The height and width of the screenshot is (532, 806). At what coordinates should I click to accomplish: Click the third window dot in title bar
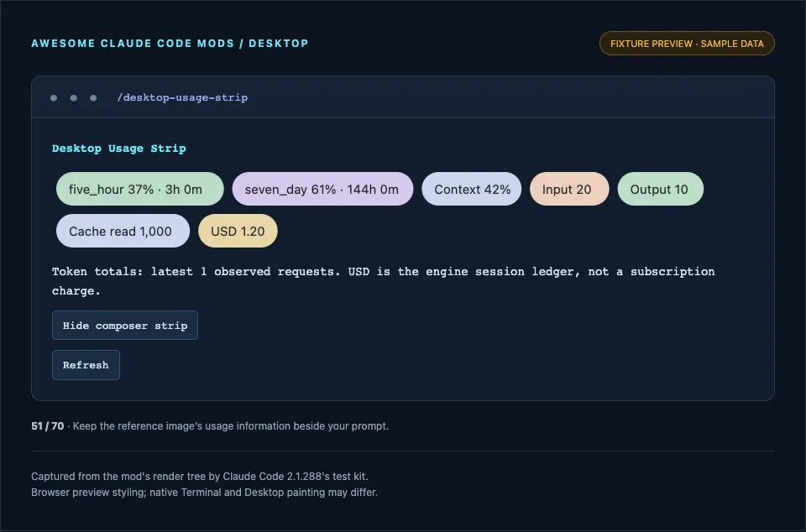click(x=93, y=97)
